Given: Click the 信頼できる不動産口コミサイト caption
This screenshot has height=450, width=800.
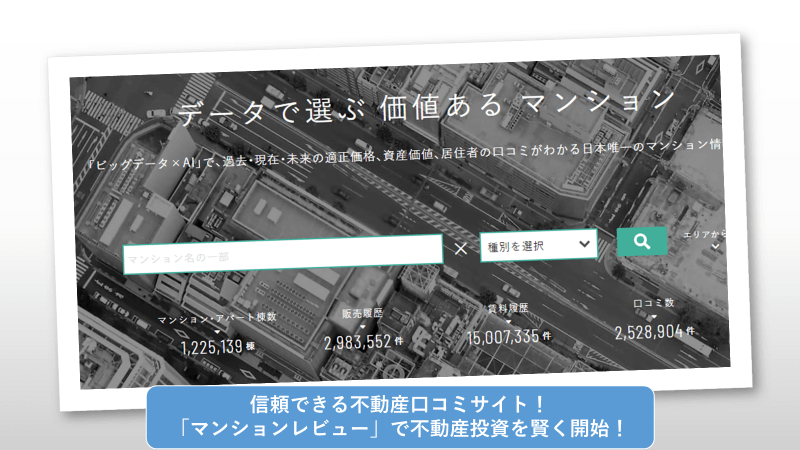Looking at the screenshot, I should pos(398,405).
